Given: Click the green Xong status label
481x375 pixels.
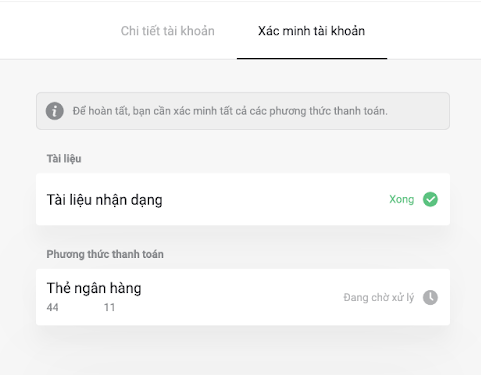Looking at the screenshot, I should (402, 199).
